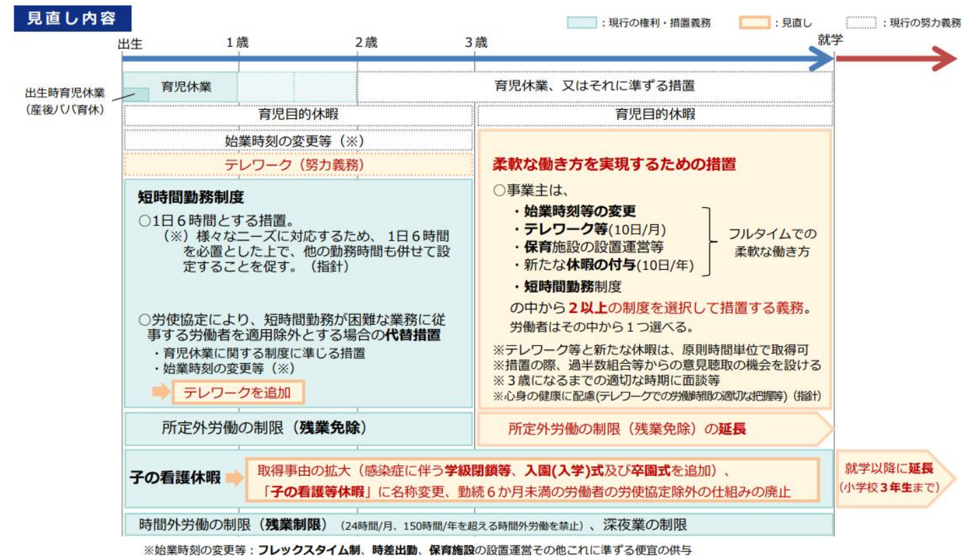The height and width of the screenshot is (560, 971).
Task: Click the 過半数組合等からの意見聴取 note
Action: (657, 365)
